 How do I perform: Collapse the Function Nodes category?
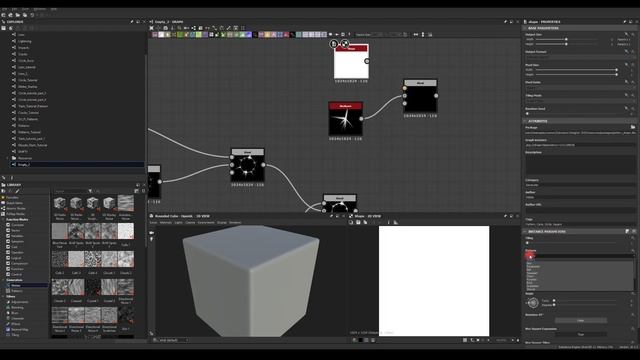[x=3, y=220]
